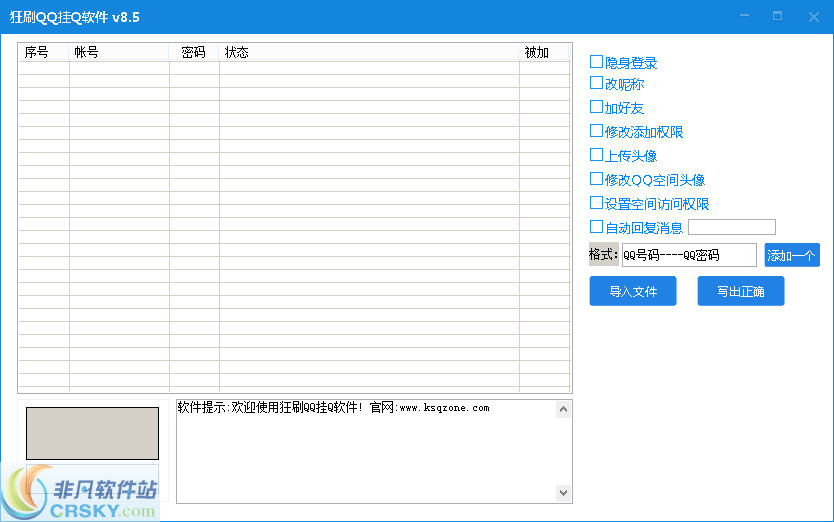Sort by the 帐号 column header
Viewport: 834px width, 522px height.
(x=119, y=52)
